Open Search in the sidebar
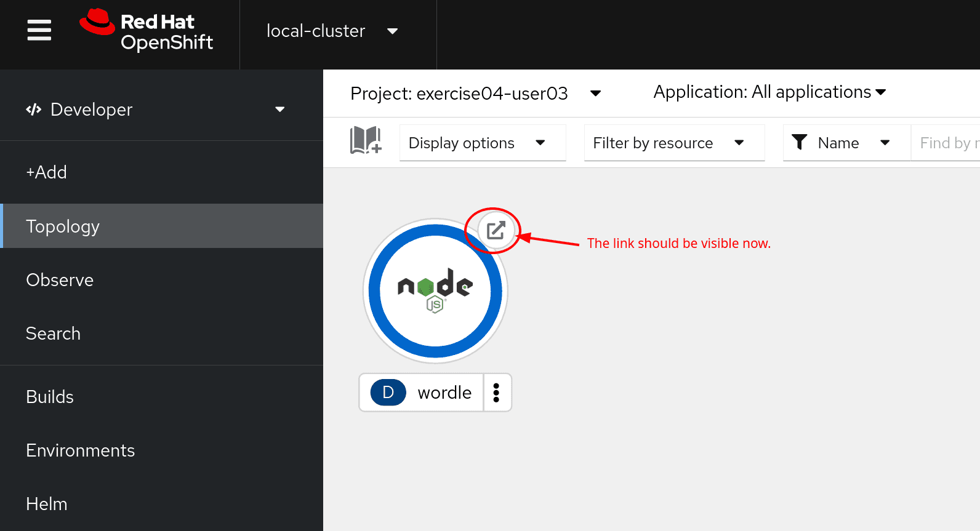980x531 pixels. point(161,333)
